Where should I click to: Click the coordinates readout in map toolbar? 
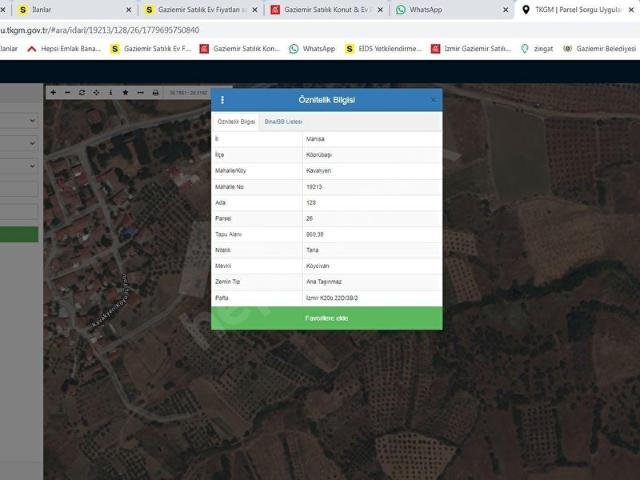pyautogui.click(x=189, y=93)
